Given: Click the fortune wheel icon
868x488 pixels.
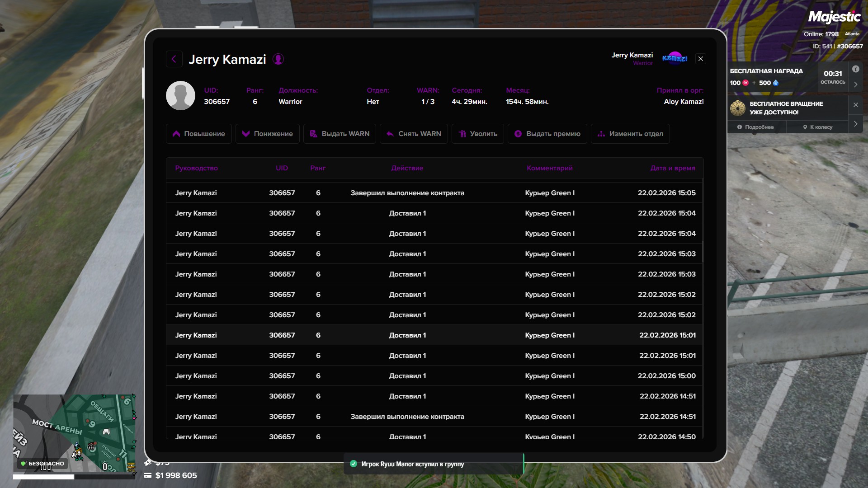Looking at the screenshot, I should pos(738,108).
